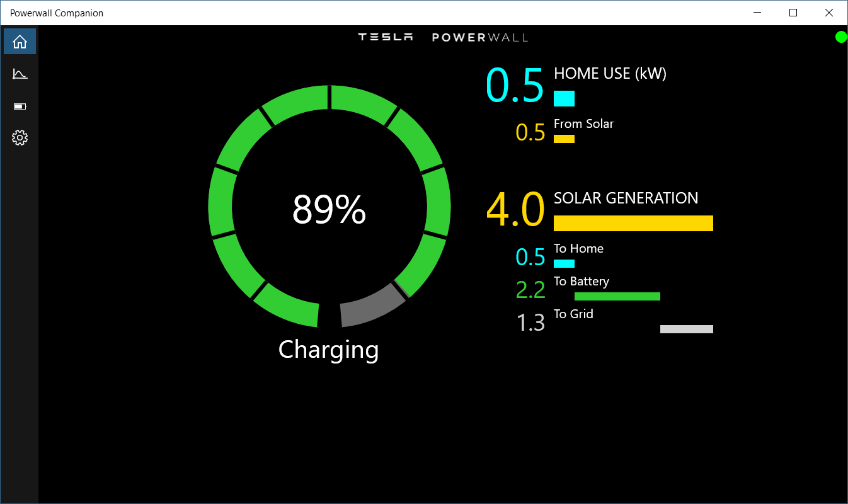This screenshot has height=504, width=848.
Task: Click the green connection status indicator
Action: tap(841, 37)
